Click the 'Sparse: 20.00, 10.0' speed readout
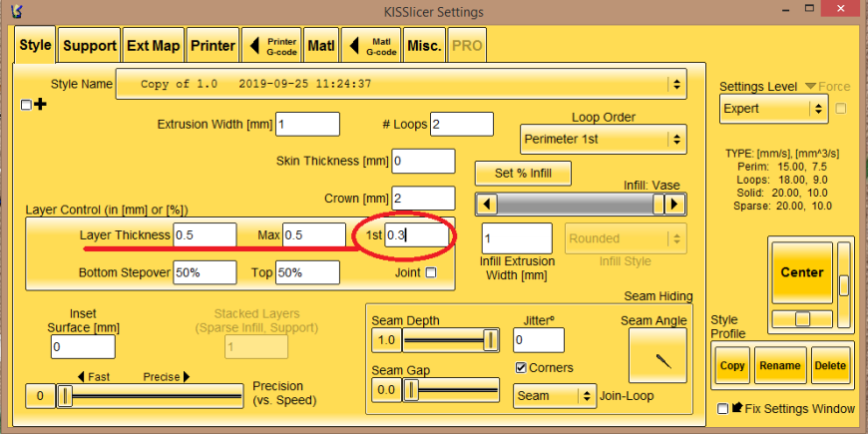Image resolution: width=868 pixels, height=434 pixels. pyautogui.click(x=781, y=207)
